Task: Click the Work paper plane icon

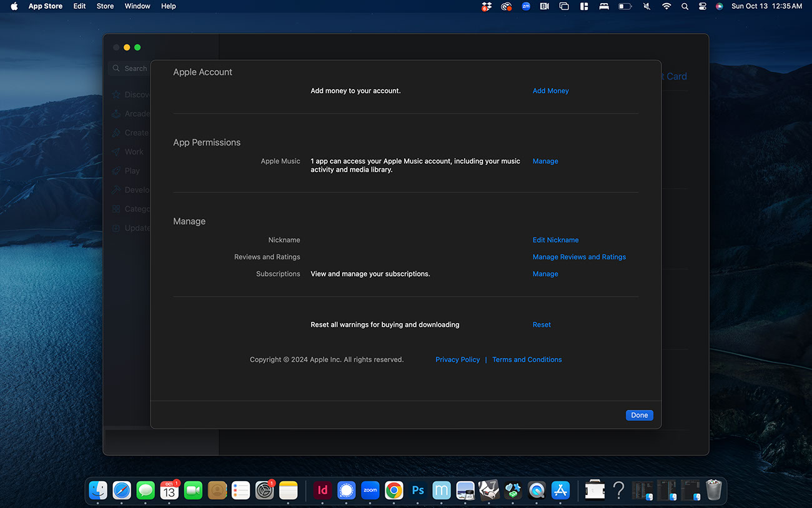Action: (x=116, y=152)
